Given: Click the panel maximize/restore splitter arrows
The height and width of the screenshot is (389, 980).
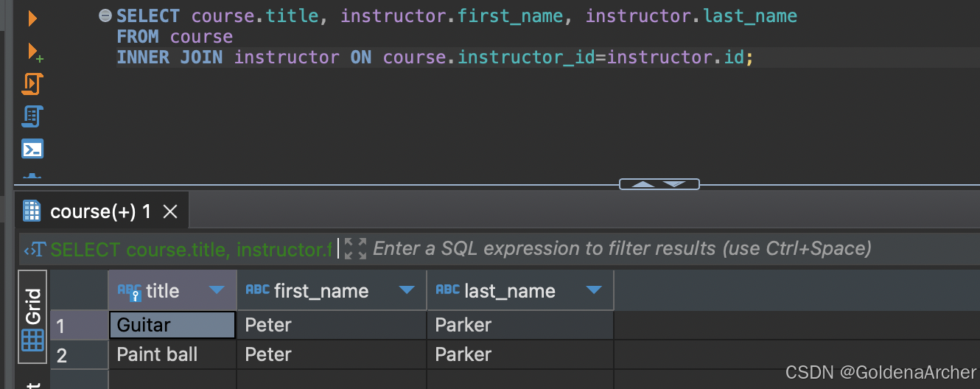Looking at the screenshot, I should pyautogui.click(x=659, y=184).
